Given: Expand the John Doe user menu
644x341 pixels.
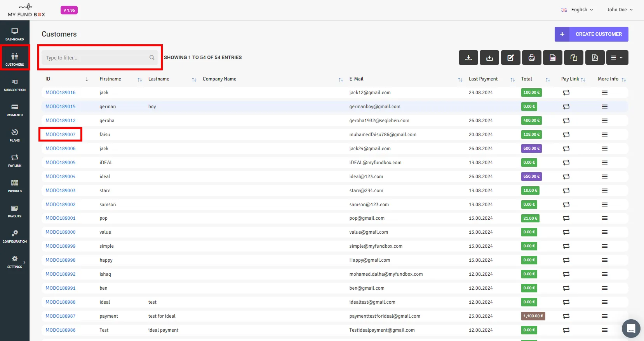Looking at the screenshot, I should [620, 10].
